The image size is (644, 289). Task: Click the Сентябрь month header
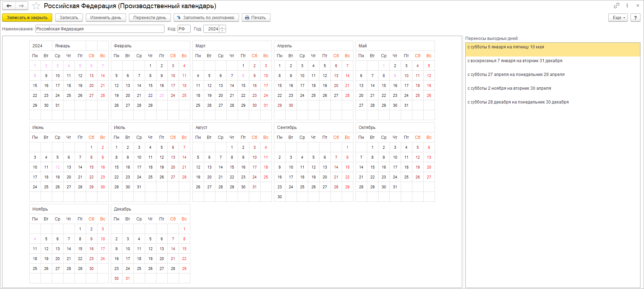314,128
